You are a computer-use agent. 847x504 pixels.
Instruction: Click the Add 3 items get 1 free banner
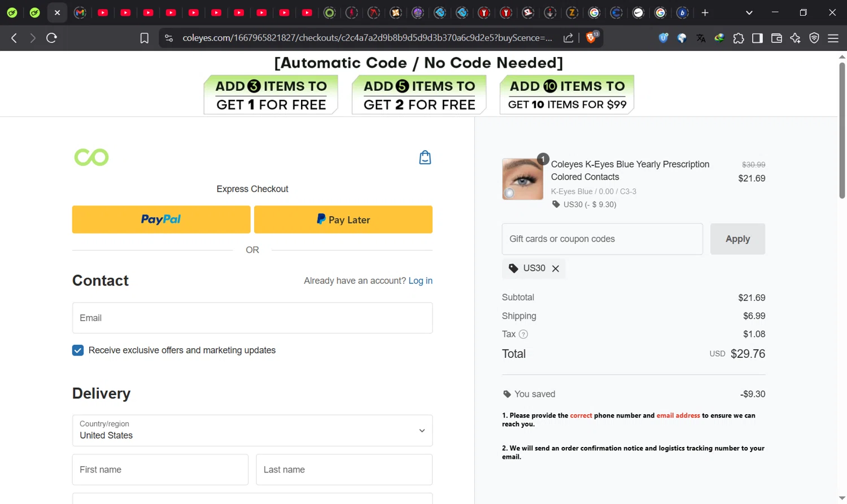(x=271, y=95)
